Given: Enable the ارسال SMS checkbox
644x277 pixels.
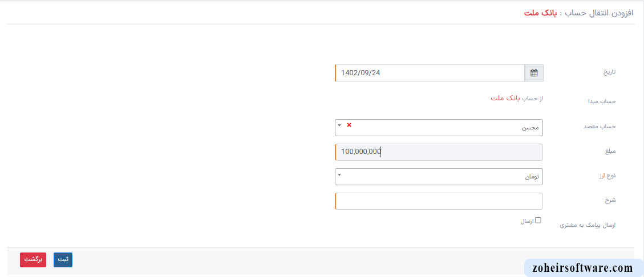Looking at the screenshot, I should click(x=538, y=221).
